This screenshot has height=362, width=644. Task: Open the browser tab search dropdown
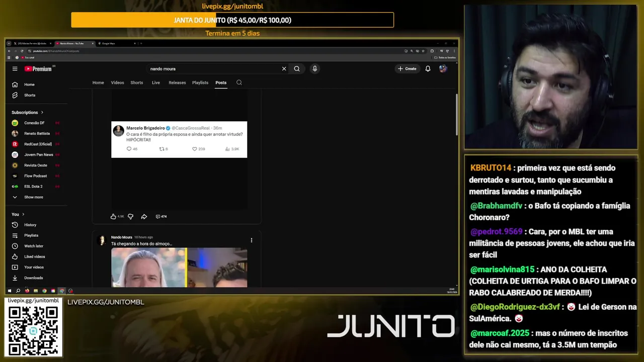[x=9, y=44]
